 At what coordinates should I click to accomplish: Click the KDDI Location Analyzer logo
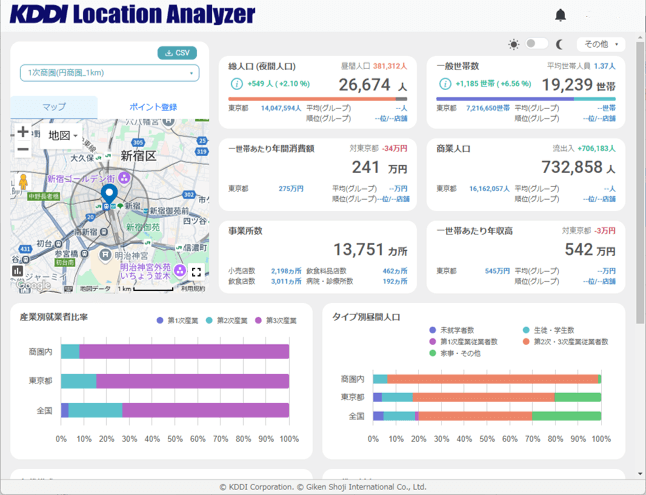click(133, 14)
